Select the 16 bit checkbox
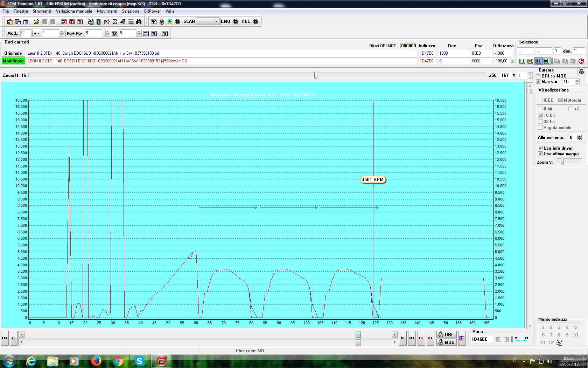The height and width of the screenshot is (368, 588). point(540,115)
